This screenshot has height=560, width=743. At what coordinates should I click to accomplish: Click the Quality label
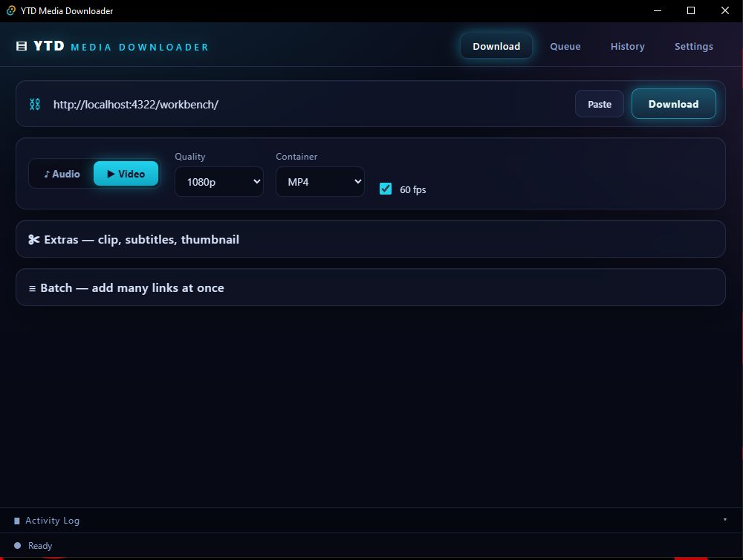(x=190, y=157)
